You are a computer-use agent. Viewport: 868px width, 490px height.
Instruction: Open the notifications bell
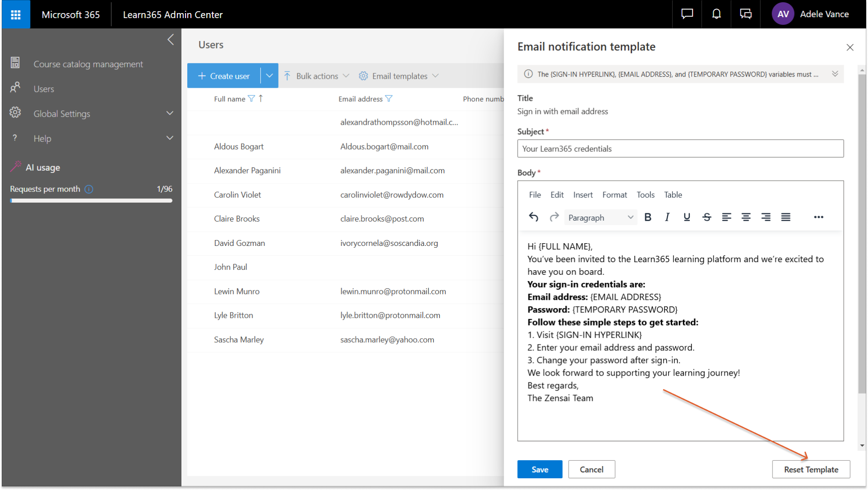716,14
